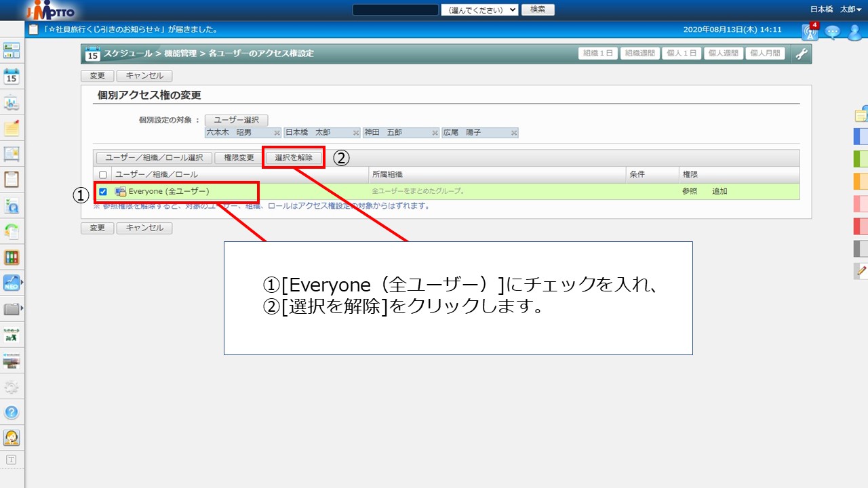The image size is (868, 488).
Task: Click the キャンセル button below the table
Action: tap(144, 228)
